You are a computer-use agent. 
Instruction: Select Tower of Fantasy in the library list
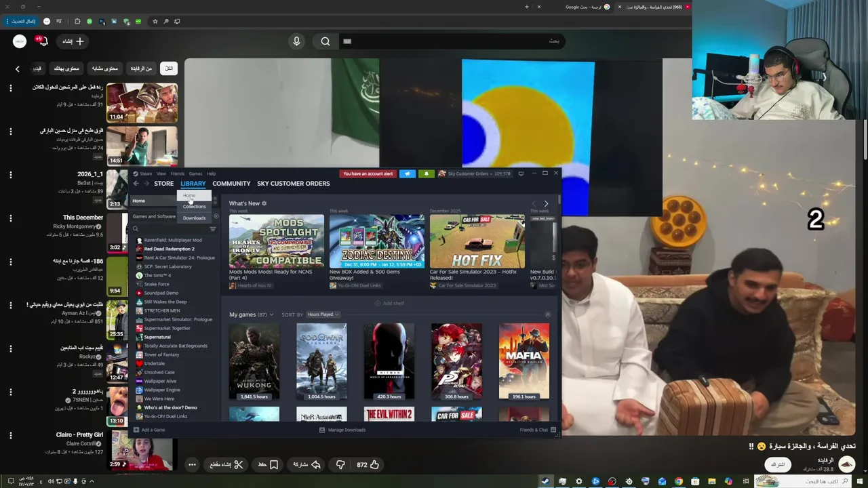pyautogui.click(x=161, y=354)
